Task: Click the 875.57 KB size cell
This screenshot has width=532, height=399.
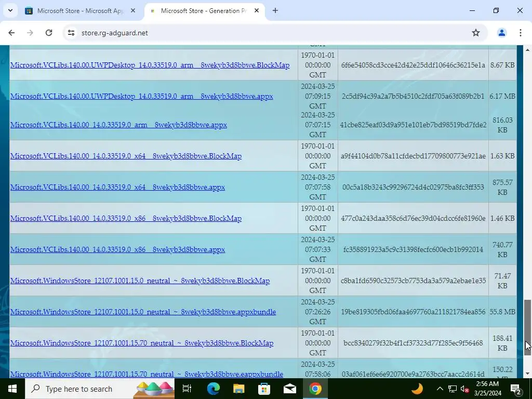Action: 502,187
